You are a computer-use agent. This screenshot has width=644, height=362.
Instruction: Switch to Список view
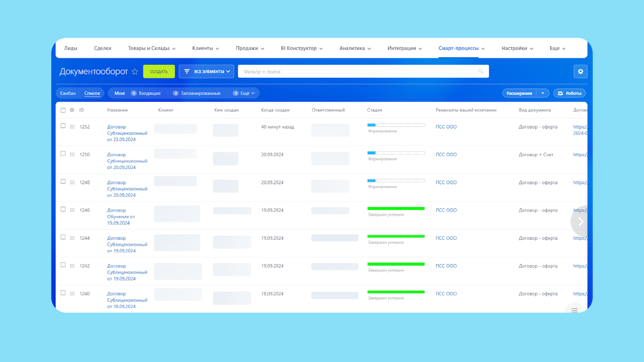(92, 93)
